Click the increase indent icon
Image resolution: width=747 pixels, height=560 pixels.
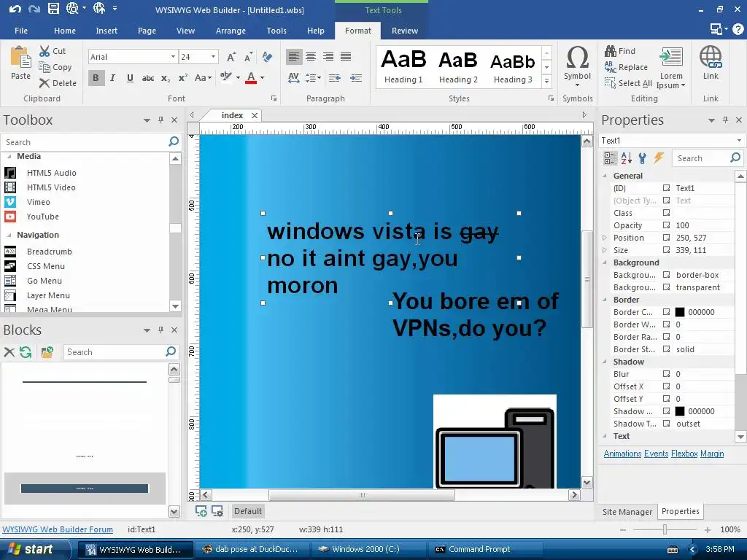[356, 77]
